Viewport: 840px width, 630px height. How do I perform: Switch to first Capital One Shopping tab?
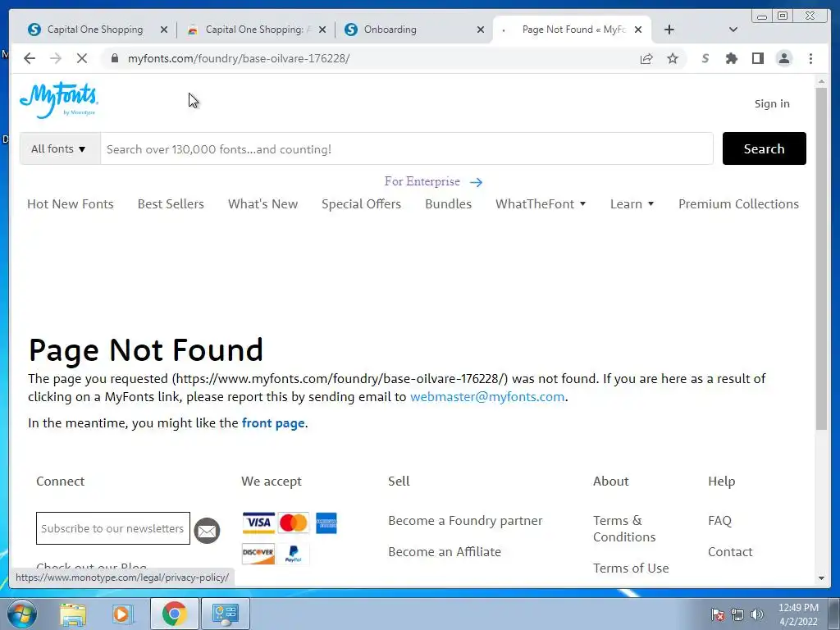[x=95, y=30]
